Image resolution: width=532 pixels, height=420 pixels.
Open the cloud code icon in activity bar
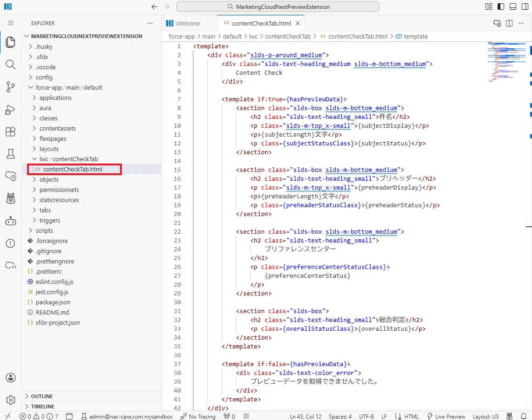coord(11,265)
